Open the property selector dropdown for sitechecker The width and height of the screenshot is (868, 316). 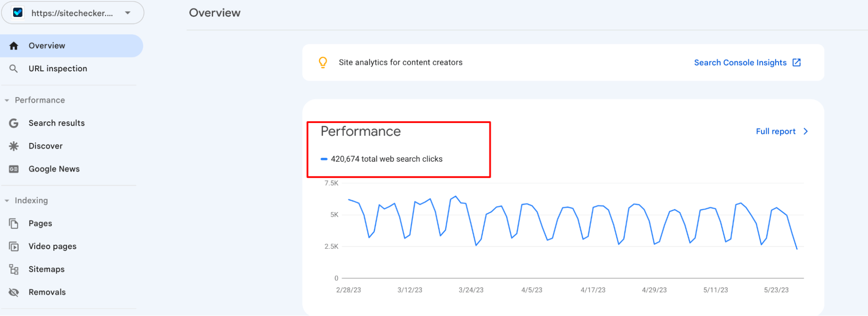click(x=73, y=13)
